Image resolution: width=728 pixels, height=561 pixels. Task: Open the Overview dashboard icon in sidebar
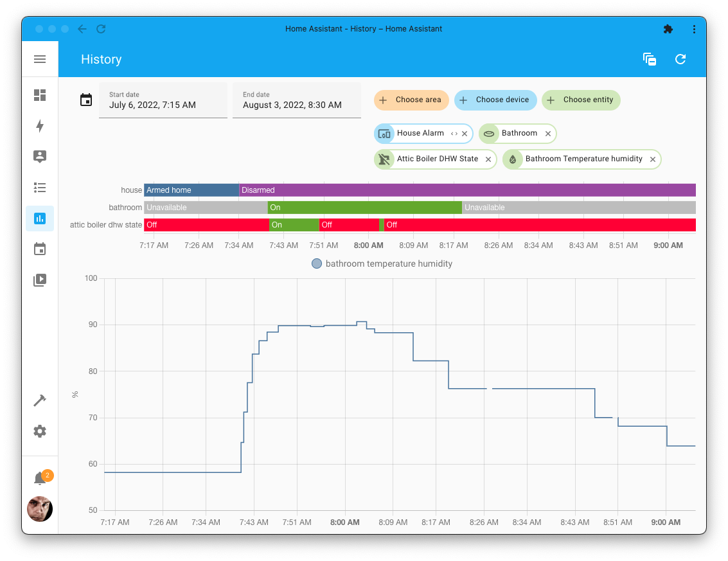[x=40, y=95]
